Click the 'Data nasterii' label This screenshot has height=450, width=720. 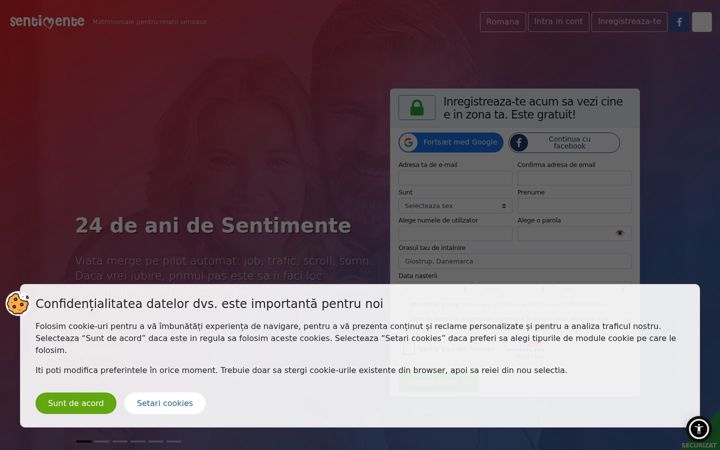click(x=417, y=276)
